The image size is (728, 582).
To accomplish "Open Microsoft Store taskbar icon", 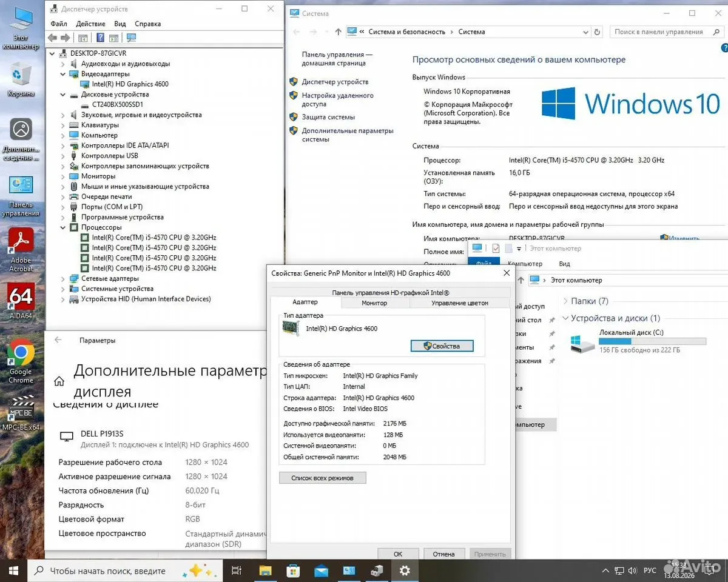I will 293,570.
